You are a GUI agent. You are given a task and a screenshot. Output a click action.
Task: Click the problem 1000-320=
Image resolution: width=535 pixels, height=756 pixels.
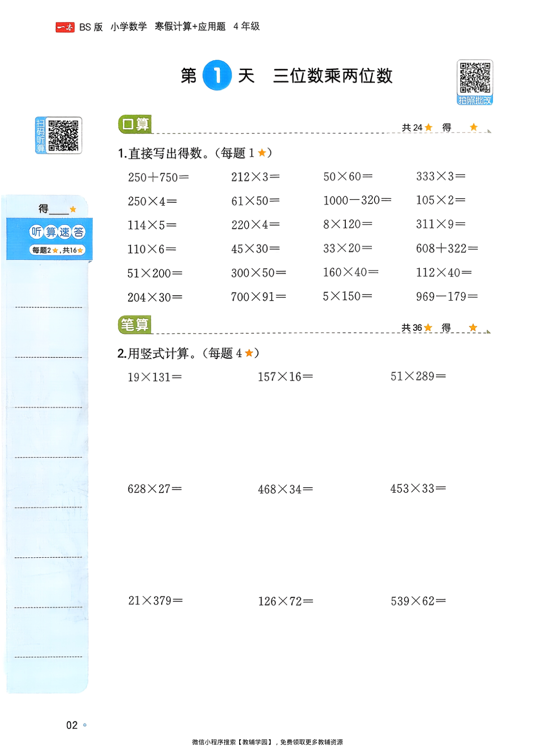click(357, 200)
